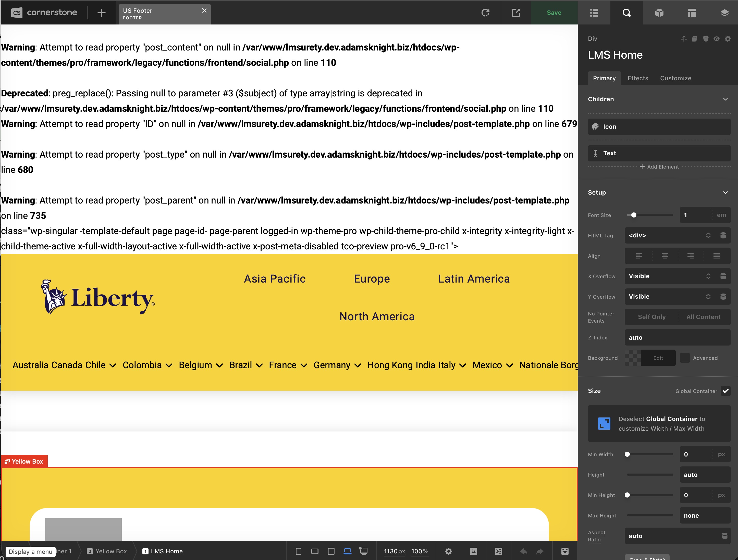Expand the France menu chevron
The height and width of the screenshot is (560, 738).
click(x=304, y=366)
